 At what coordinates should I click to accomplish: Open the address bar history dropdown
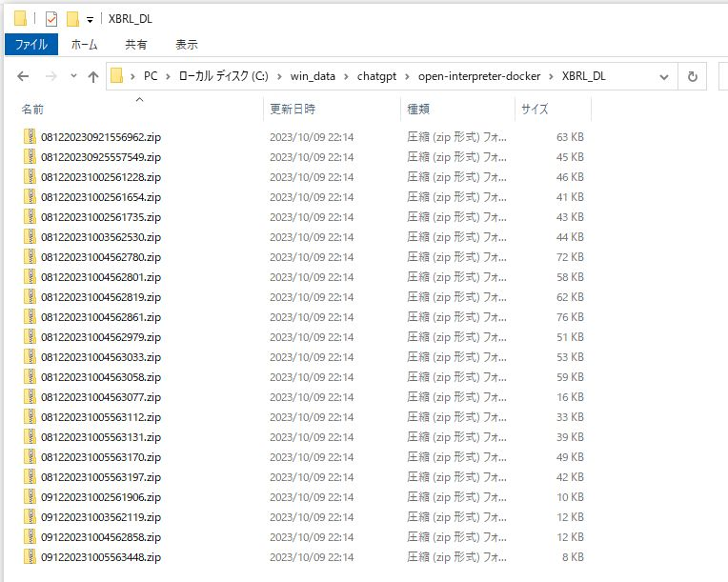664,76
